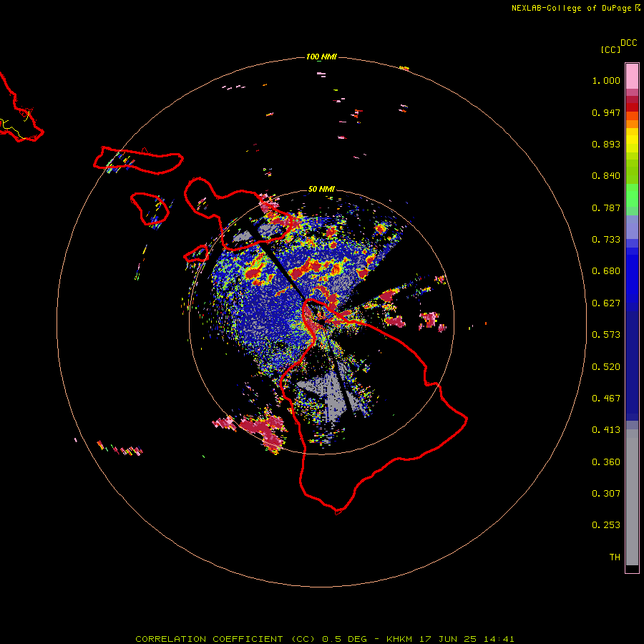Screen dimensions: 644x644
Task: Select the 0.253 legend value
Action: [x=606, y=525]
